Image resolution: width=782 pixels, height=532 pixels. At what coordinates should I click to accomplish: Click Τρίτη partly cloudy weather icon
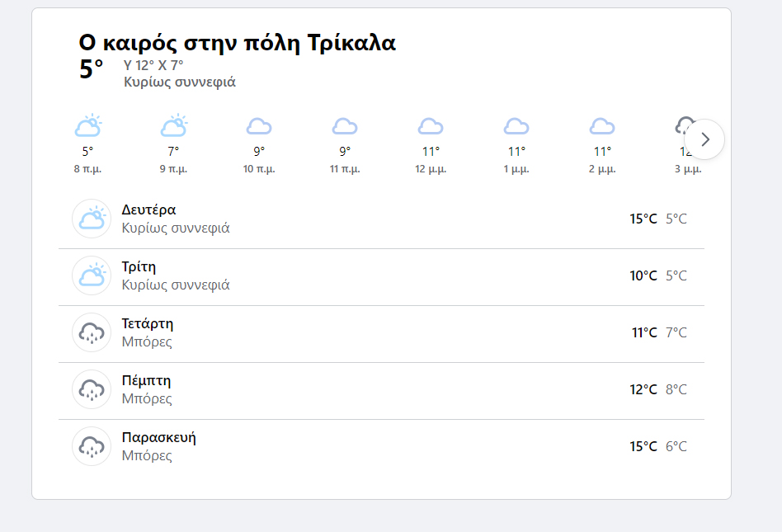point(92,276)
